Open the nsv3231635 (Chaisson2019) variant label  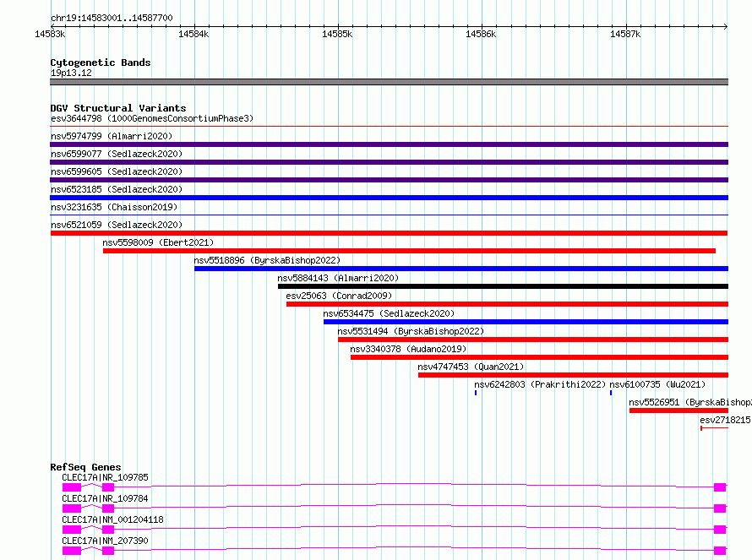click(114, 207)
